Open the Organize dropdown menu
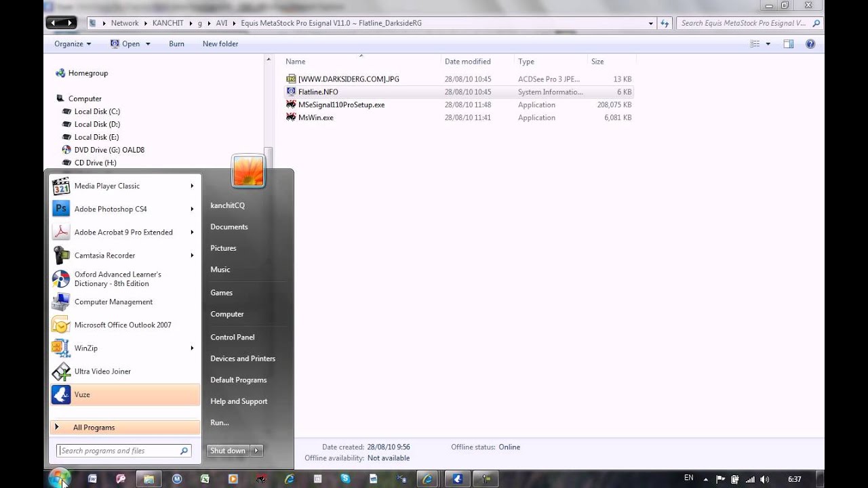This screenshot has height=488, width=868. pyautogui.click(x=73, y=43)
